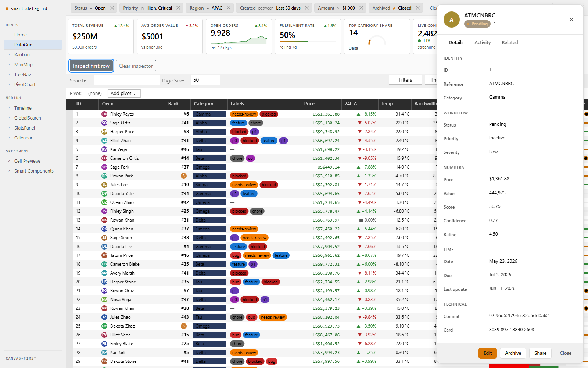The height and width of the screenshot is (368, 588).
Task: Click the smart.datagrid logo
Action: [x=26, y=8]
